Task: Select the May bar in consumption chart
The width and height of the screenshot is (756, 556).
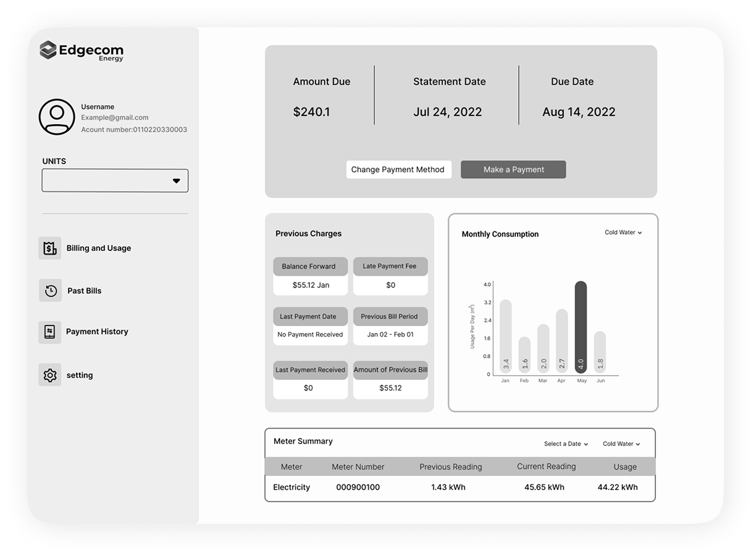Action: point(581,327)
